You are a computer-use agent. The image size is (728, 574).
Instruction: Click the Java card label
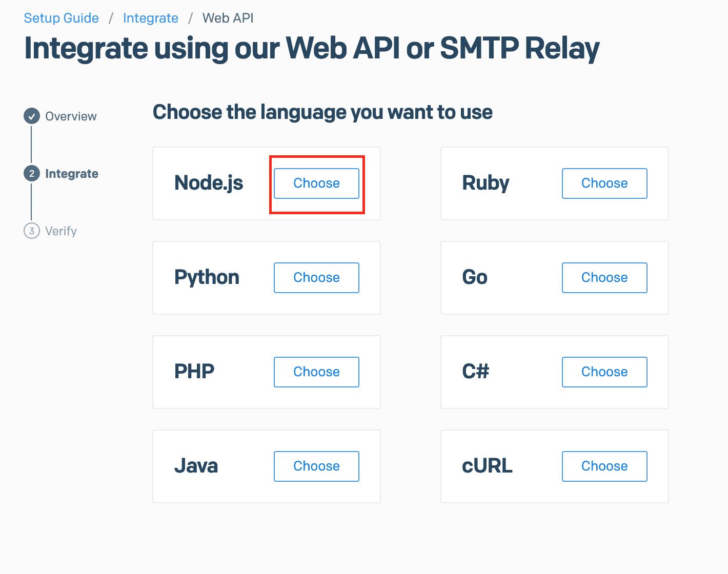(x=196, y=466)
